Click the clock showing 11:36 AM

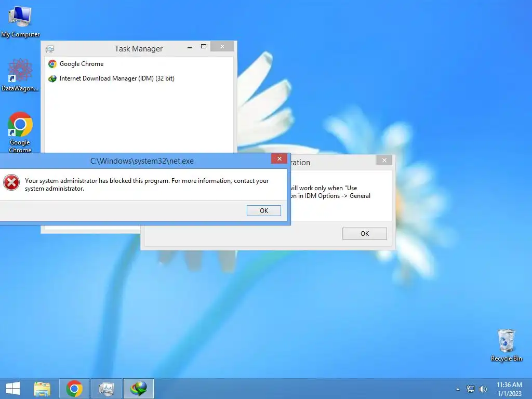pyautogui.click(x=509, y=389)
